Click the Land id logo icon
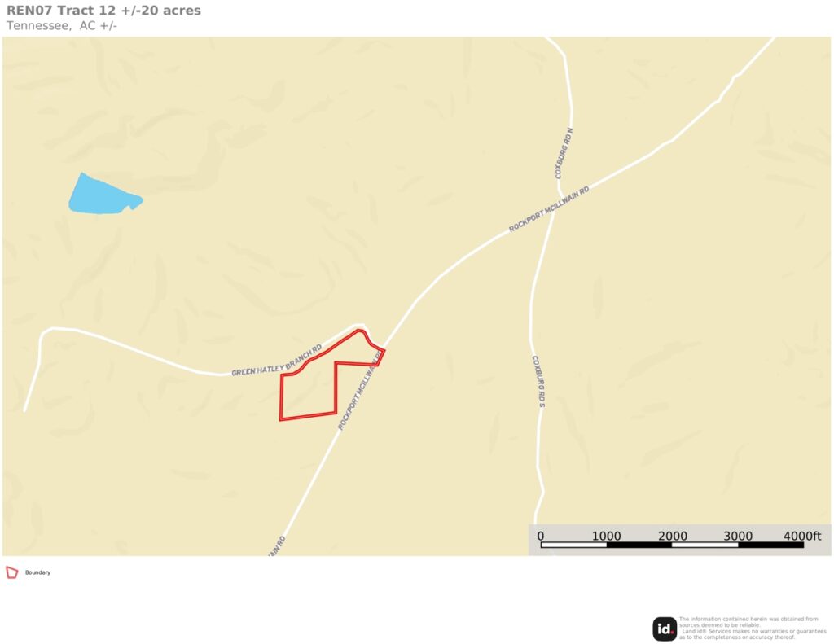The width and height of the screenshot is (834, 644). coord(665,629)
